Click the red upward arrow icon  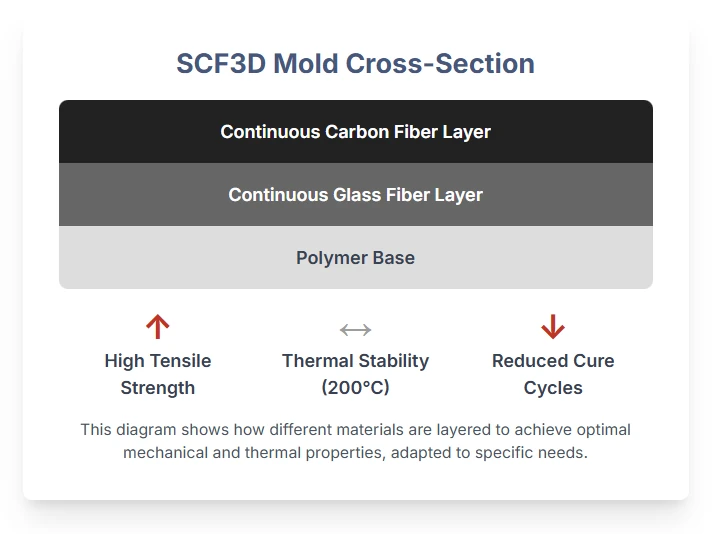coord(158,327)
